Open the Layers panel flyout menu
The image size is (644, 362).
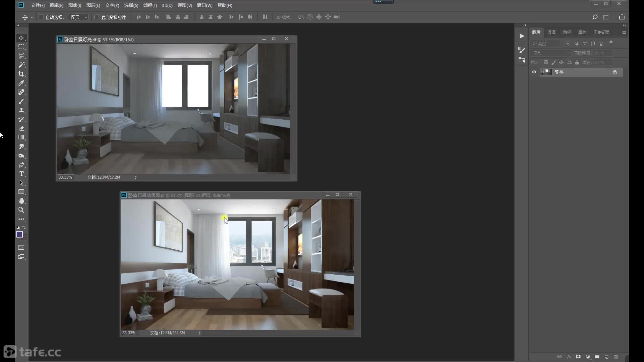624,32
